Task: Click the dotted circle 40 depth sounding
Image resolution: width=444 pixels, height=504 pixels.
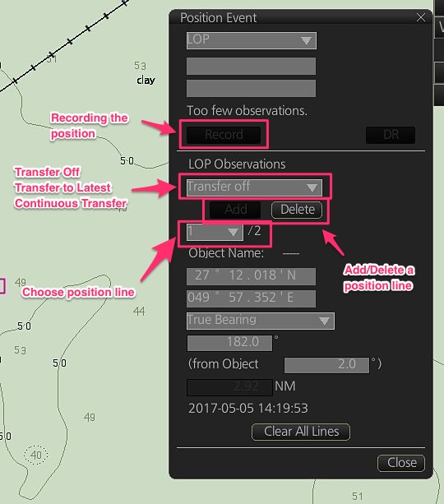Action: [x=35, y=455]
